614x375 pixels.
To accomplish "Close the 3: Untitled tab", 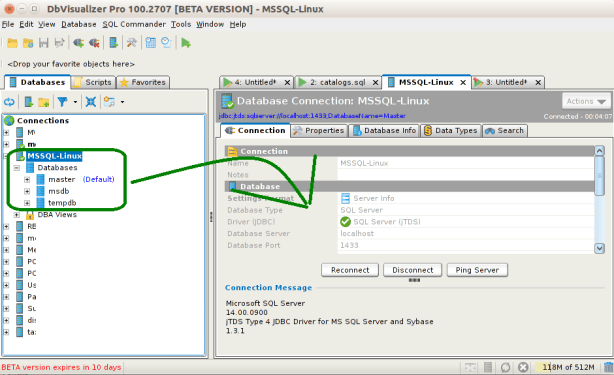I will [538, 82].
